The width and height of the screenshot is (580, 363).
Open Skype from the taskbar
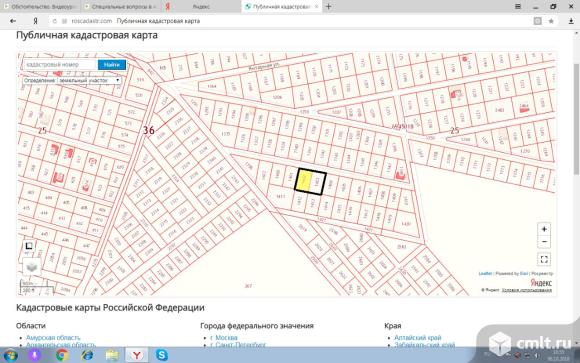[x=162, y=355]
